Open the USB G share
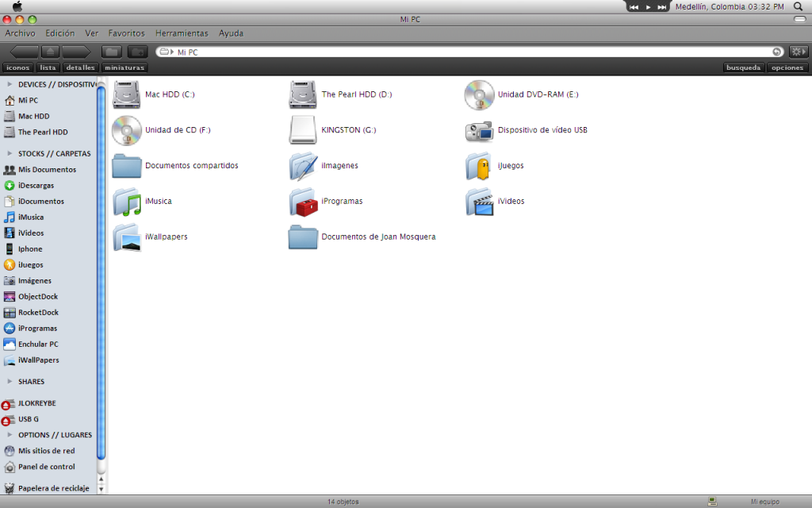The image size is (812, 508). 20,419
